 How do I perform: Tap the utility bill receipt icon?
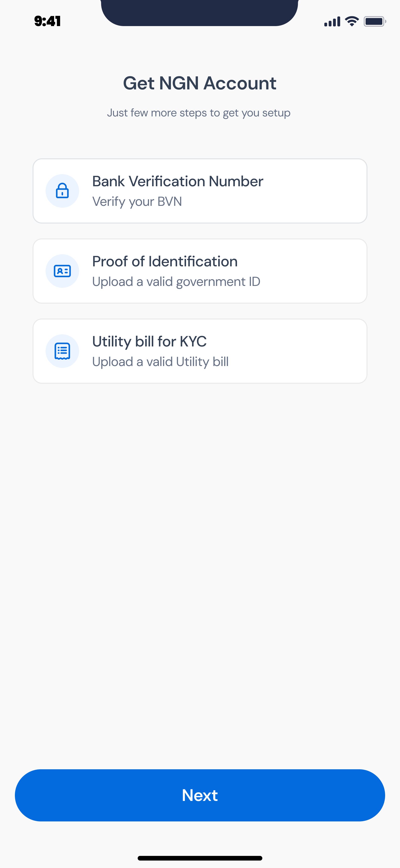[62, 351]
